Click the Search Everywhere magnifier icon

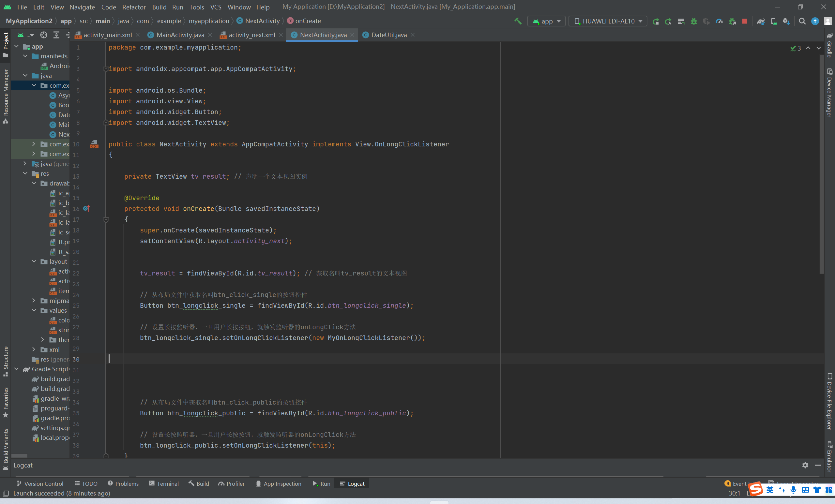tap(802, 21)
